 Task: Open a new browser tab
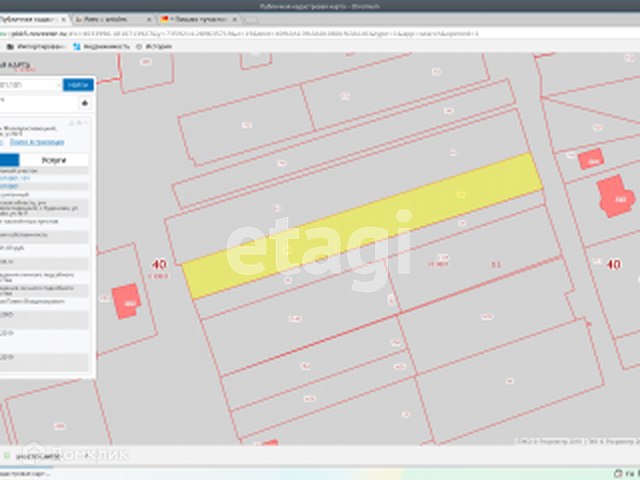251,20
